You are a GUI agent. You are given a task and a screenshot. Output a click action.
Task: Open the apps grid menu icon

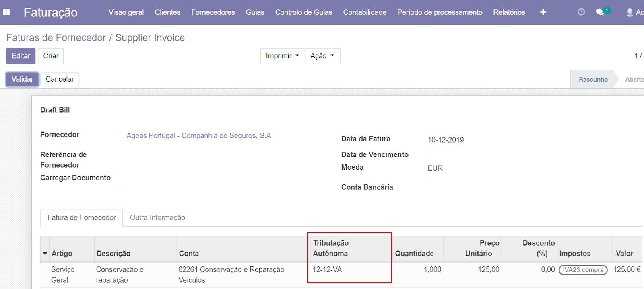[x=6, y=12]
